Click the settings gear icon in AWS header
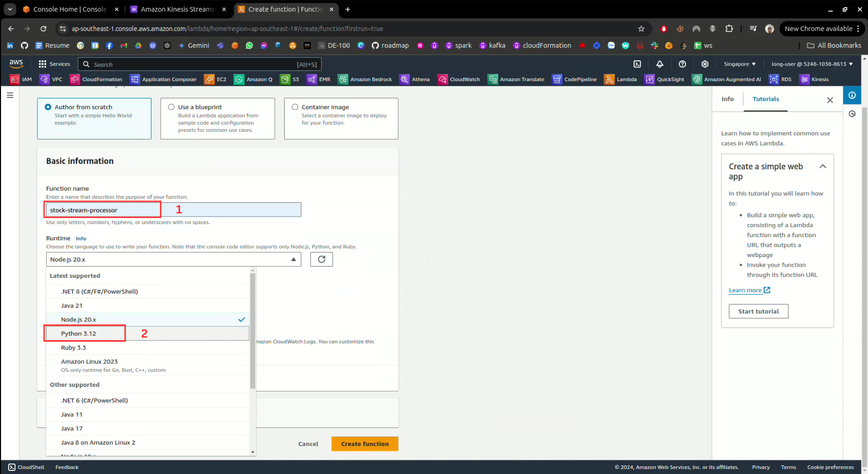Screen dimensions: 868x474 704,64
